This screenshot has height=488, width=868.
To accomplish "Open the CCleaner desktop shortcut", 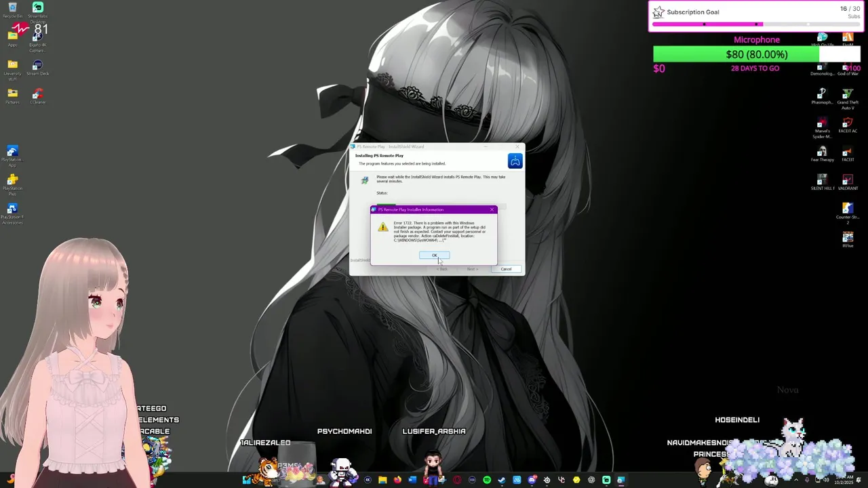I will (x=38, y=96).
